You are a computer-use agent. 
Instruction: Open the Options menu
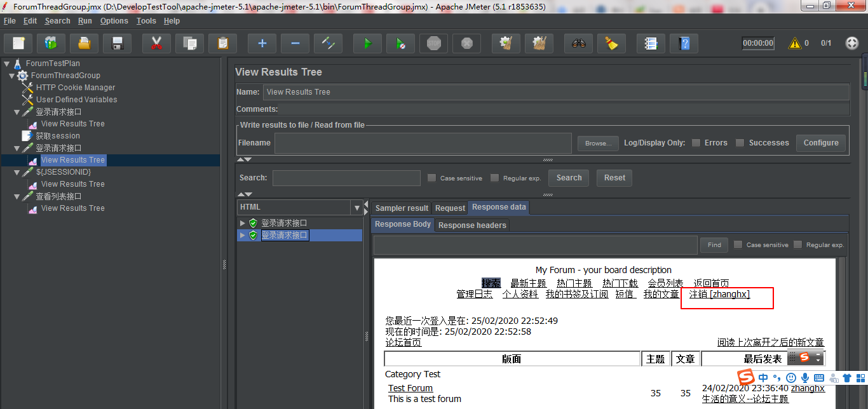[114, 21]
